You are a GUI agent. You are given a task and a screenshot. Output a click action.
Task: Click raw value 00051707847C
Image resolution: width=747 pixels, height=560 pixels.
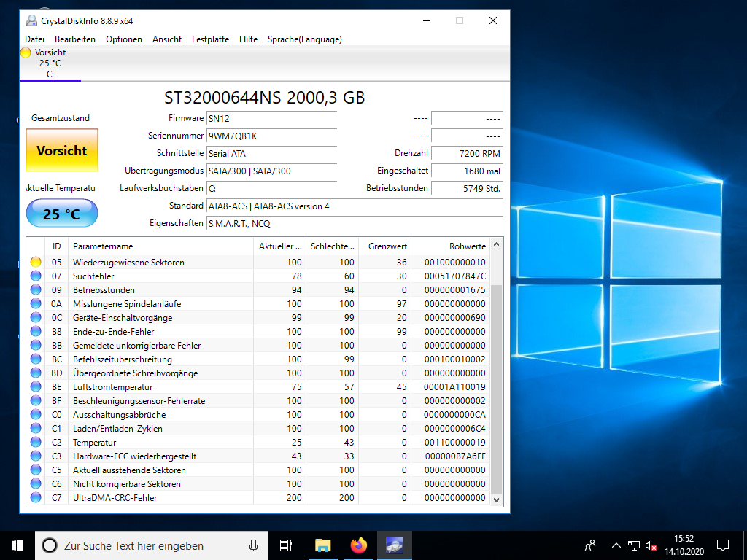(455, 276)
